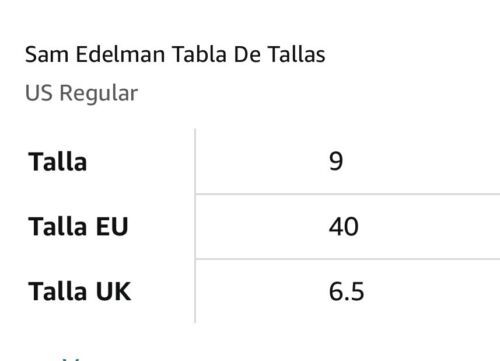Viewport: 500px width, 361px height.
Task: Click the 'Sam Edelman Tabla De Tallas' heading
Action: tap(175, 54)
